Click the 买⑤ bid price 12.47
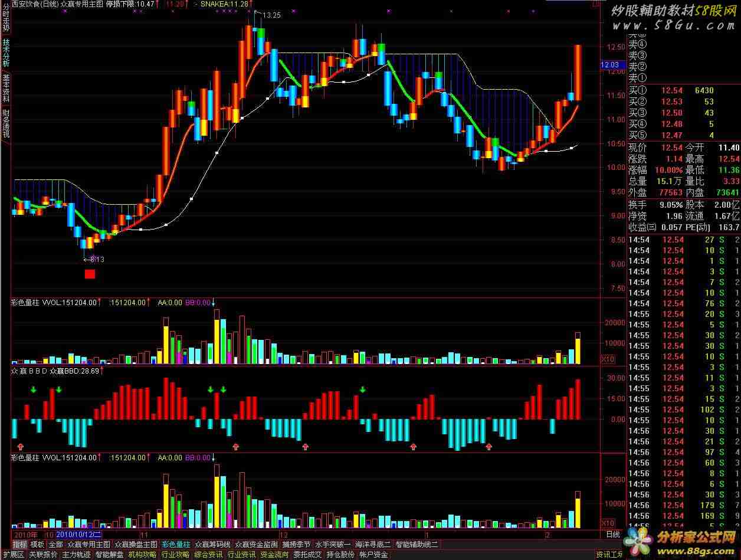The width and height of the screenshot is (741, 560). click(x=672, y=135)
